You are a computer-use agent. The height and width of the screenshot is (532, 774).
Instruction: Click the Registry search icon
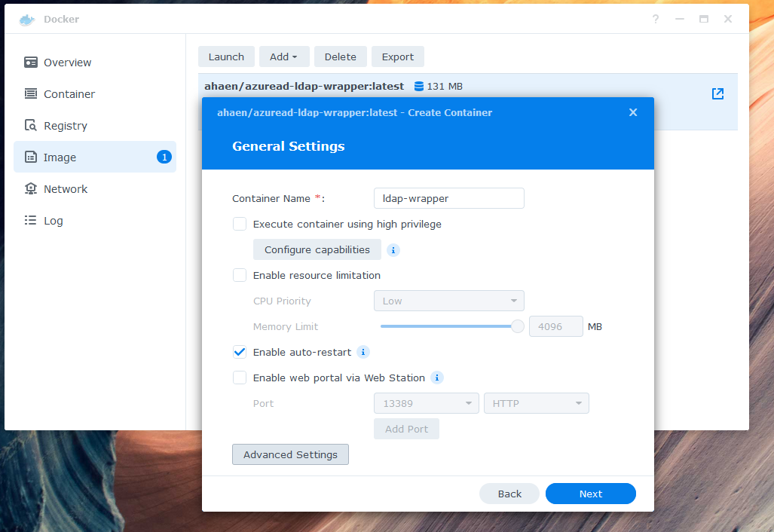[x=31, y=125]
